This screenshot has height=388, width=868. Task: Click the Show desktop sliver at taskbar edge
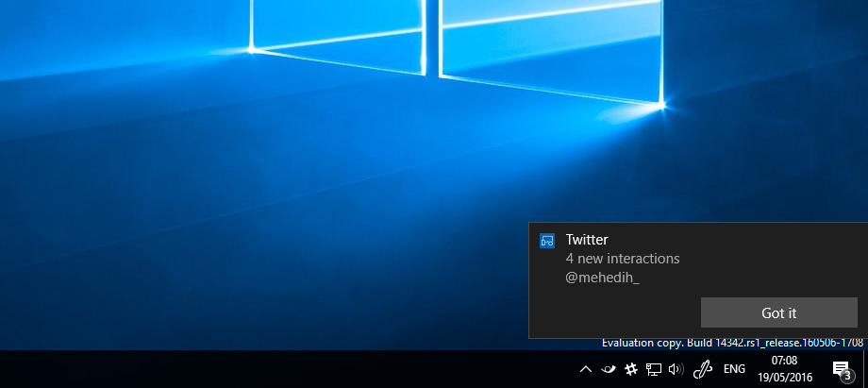865,369
